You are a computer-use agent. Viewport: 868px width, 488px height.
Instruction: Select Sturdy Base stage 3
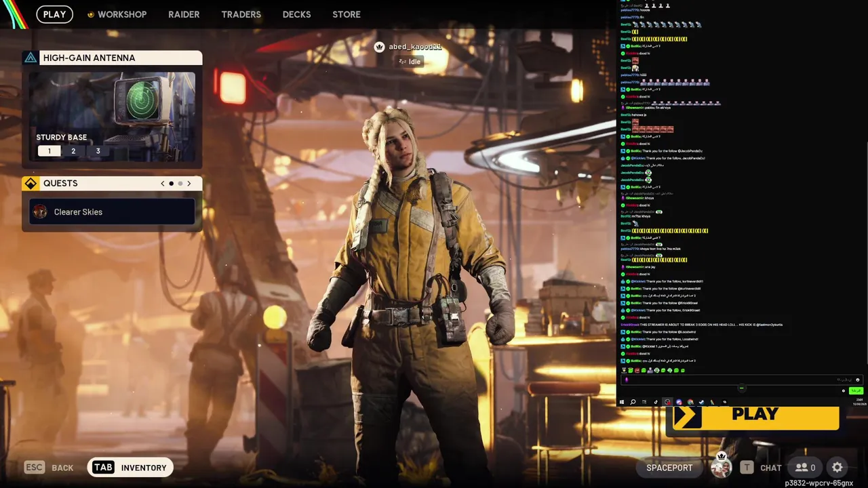98,151
